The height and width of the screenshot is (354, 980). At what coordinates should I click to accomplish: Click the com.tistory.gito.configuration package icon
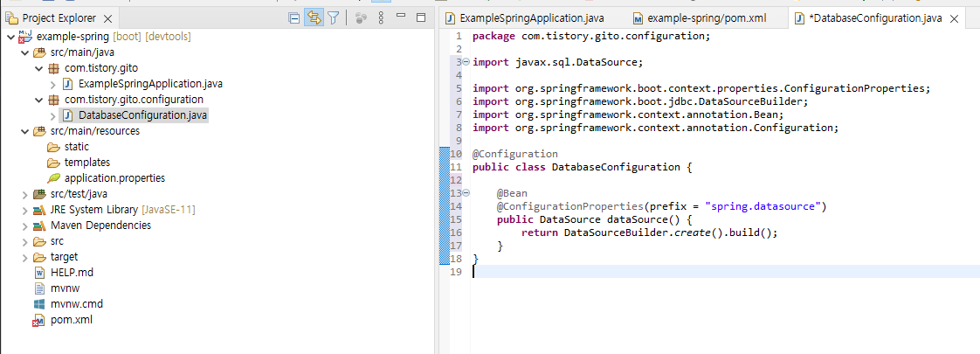click(x=54, y=100)
